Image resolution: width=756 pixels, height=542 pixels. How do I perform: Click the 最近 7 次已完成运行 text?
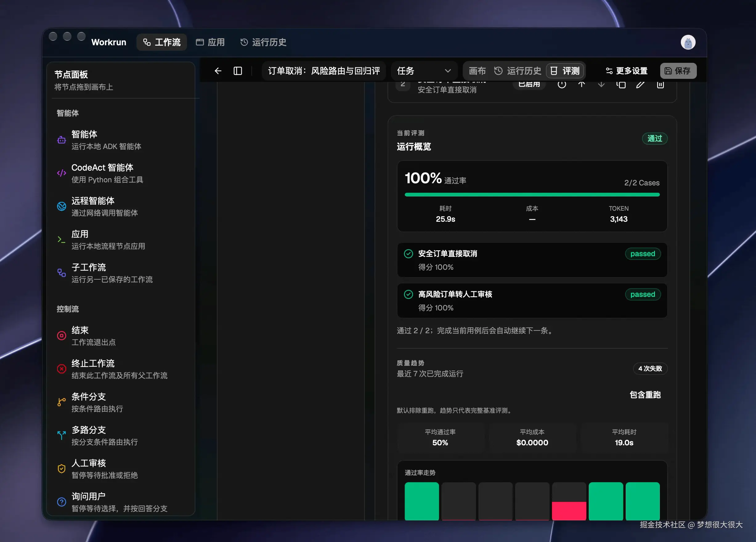(x=430, y=374)
